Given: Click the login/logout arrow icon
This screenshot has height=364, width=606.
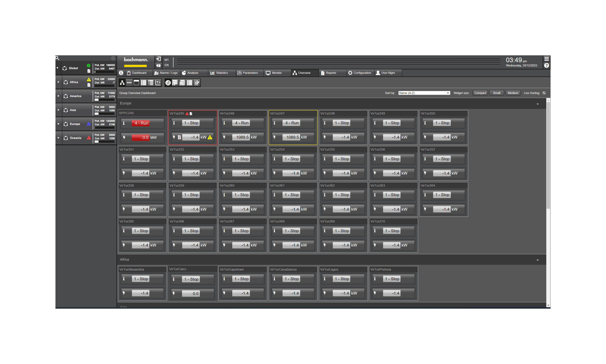Looking at the screenshot, I should click(x=158, y=59).
